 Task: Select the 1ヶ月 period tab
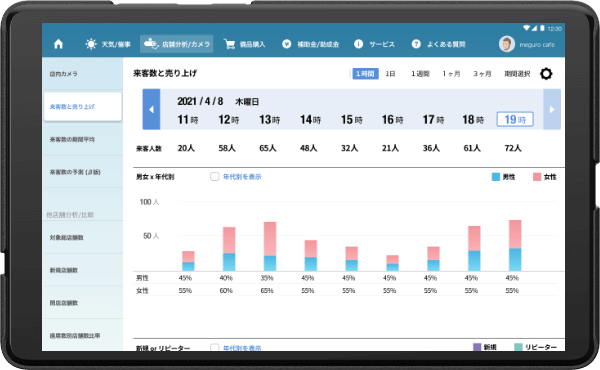pos(451,74)
